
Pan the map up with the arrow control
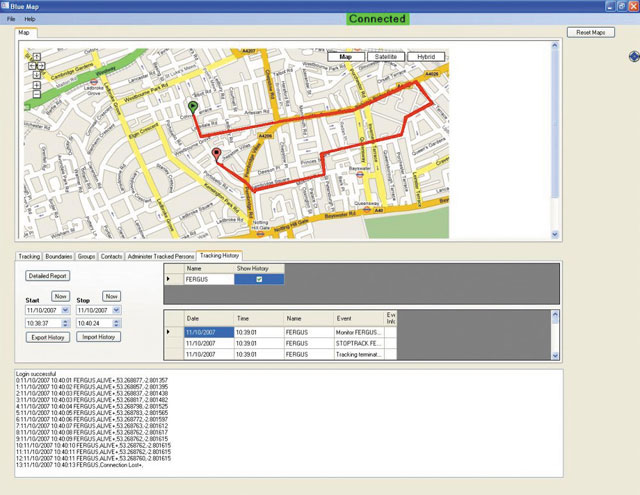pos(36,57)
